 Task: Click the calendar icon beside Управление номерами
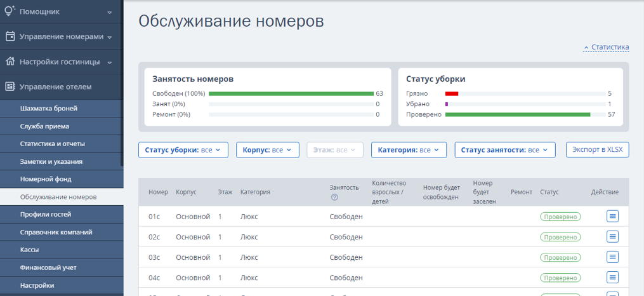pos(10,37)
